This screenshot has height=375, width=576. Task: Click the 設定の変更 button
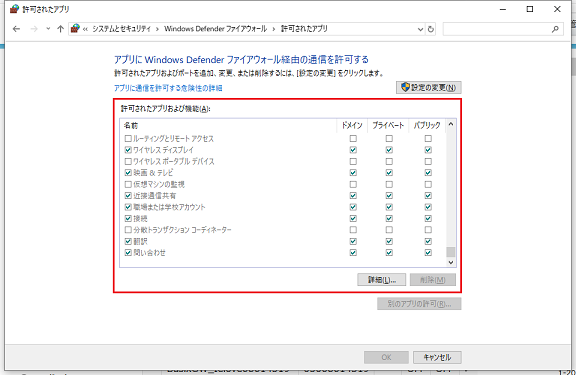pos(428,87)
